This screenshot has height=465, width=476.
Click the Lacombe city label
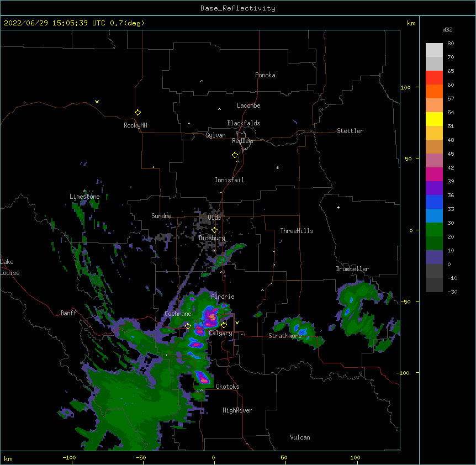click(x=248, y=105)
